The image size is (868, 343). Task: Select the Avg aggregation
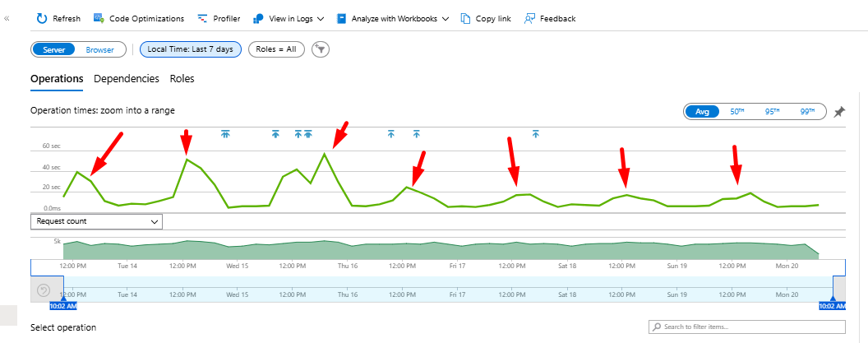coord(702,111)
